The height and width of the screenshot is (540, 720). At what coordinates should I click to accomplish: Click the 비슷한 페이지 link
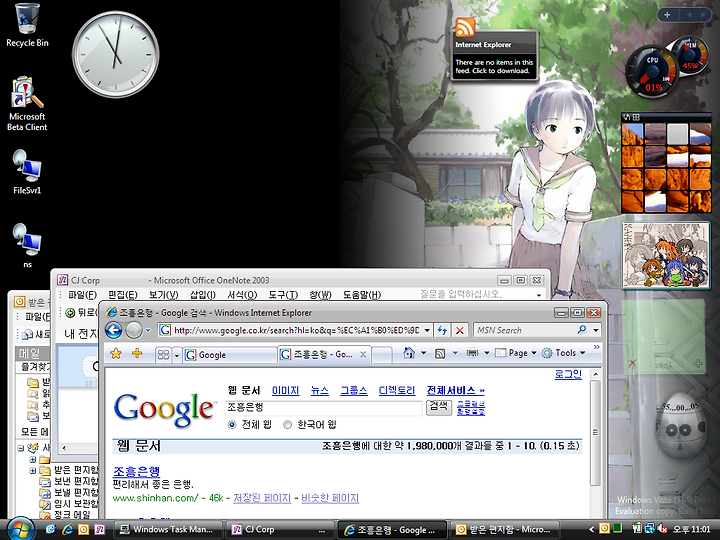(330, 498)
